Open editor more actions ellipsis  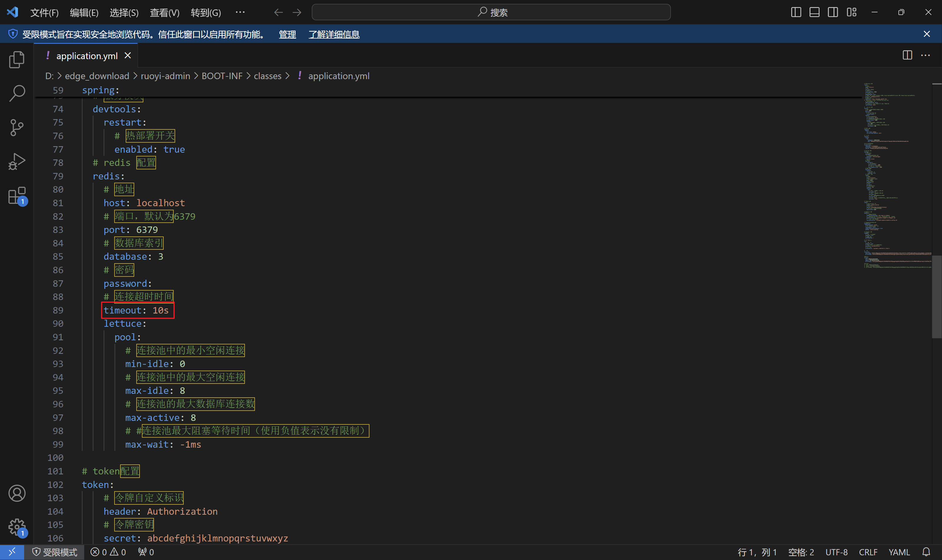point(926,55)
